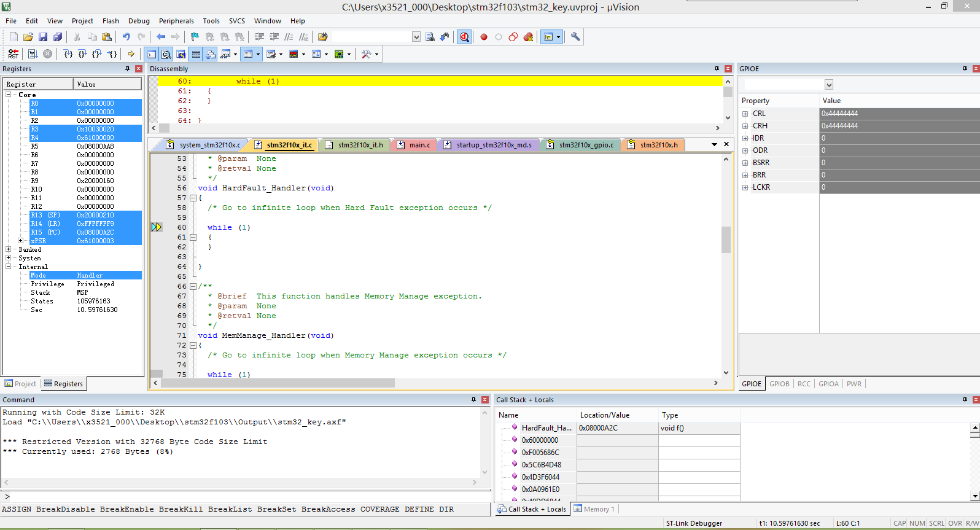The width and height of the screenshot is (980, 530).
Task: Toggle the Command Window icon
Action: click(x=152, y=54)
